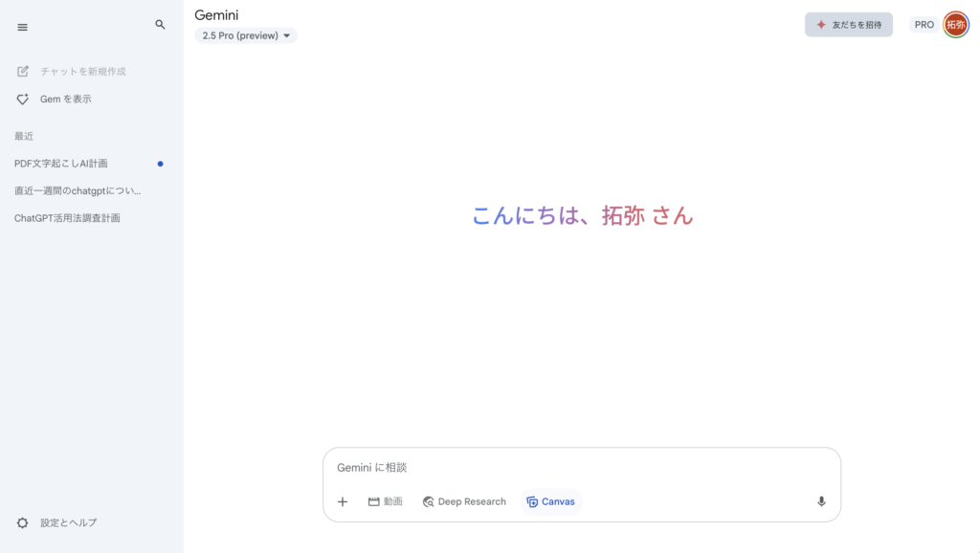Open the hamburger main menu

coord(23,28)
